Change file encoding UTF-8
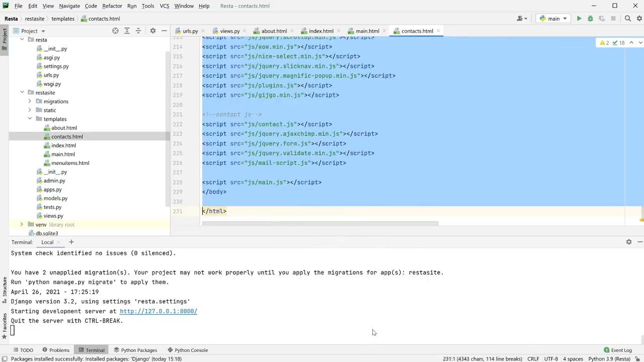 pos(551,359)
